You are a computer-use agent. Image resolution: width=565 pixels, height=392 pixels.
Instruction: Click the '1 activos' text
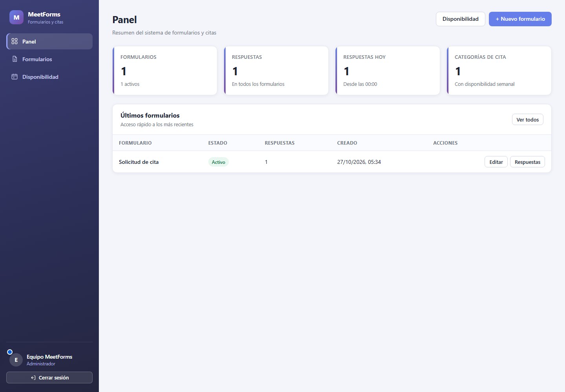pos(130,84)
